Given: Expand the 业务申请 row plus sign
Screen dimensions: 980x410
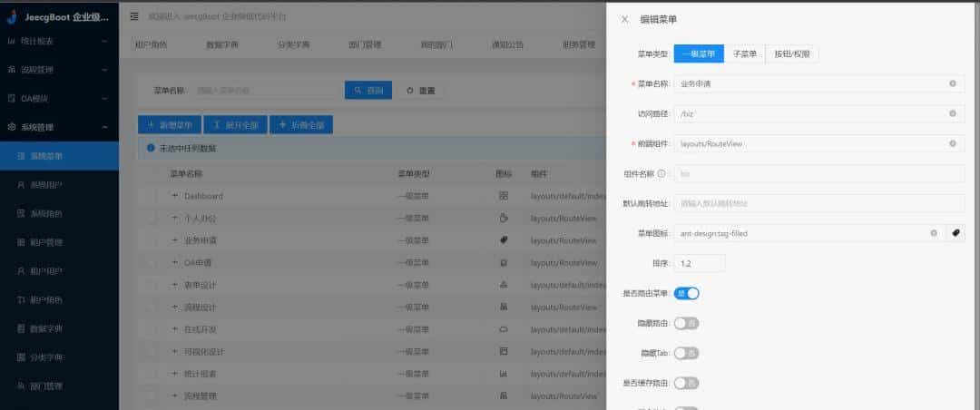Looking at the screenshot, I should click(174, 240).
